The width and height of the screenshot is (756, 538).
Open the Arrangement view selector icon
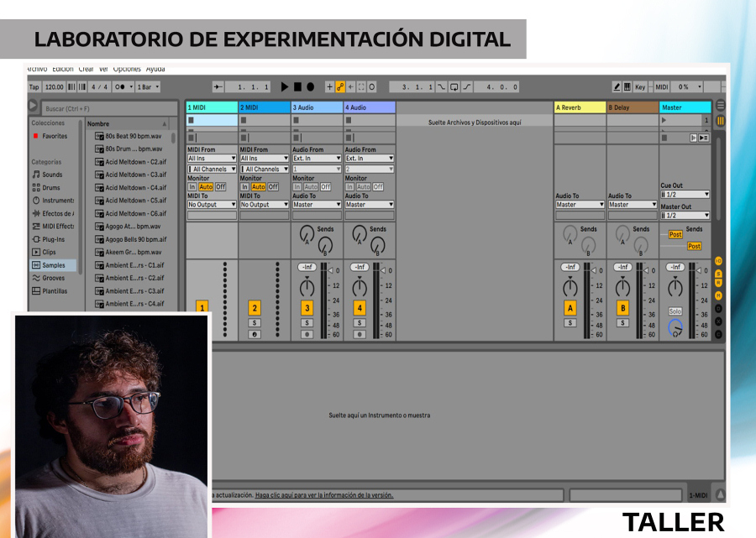721,105
